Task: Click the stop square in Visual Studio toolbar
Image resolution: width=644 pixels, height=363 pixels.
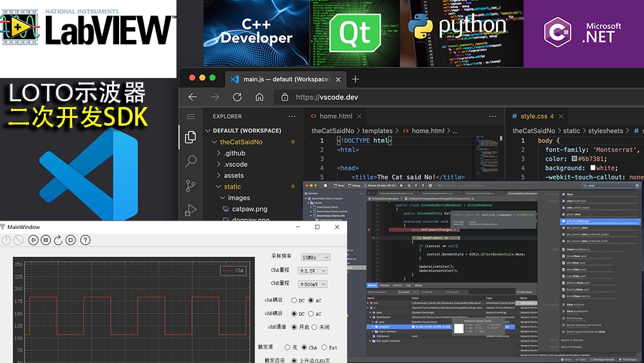Action: point(325,186)
